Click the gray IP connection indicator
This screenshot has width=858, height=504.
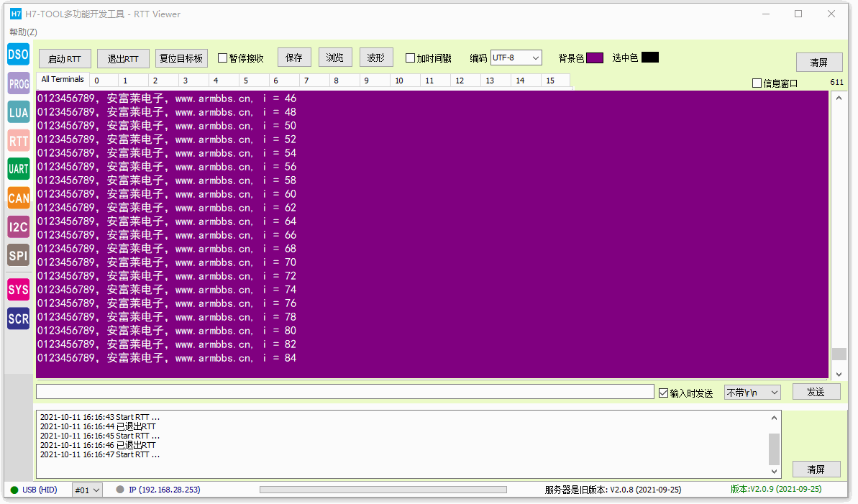click(120, 490)
